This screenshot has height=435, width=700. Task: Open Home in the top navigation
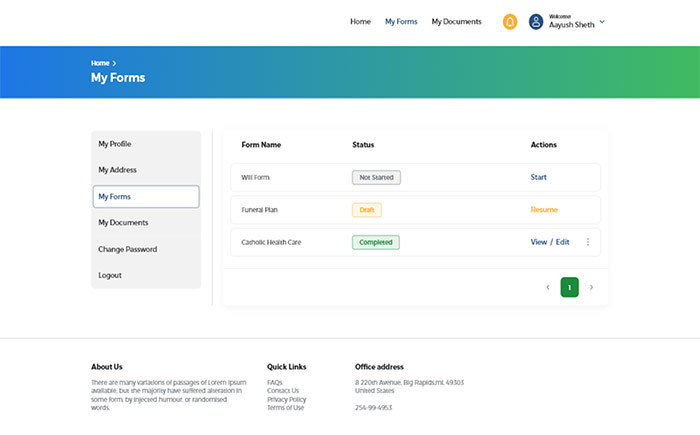pos(360,22)
